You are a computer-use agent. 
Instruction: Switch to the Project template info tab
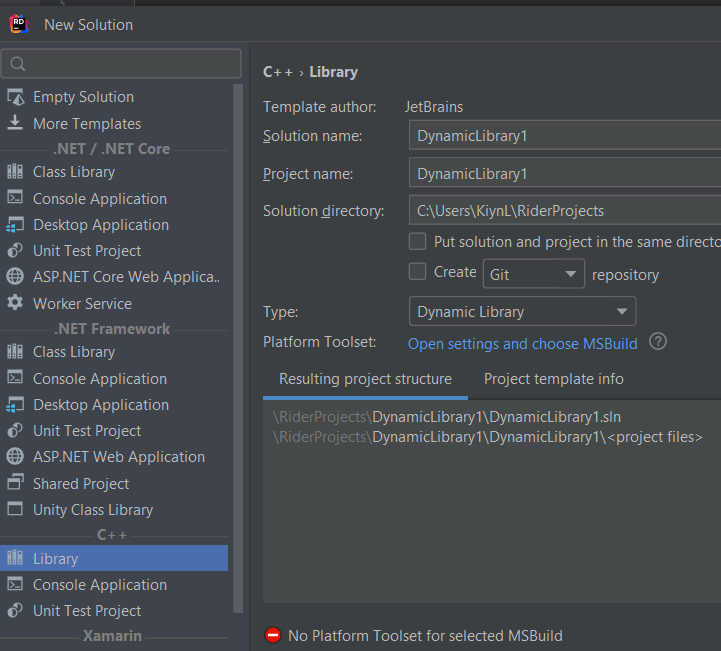[553, 379]
